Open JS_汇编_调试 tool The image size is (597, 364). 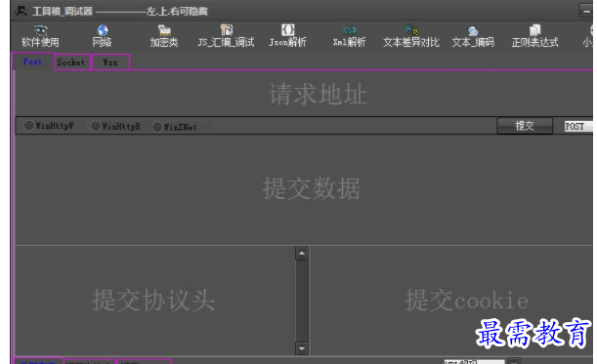[226, 36]
